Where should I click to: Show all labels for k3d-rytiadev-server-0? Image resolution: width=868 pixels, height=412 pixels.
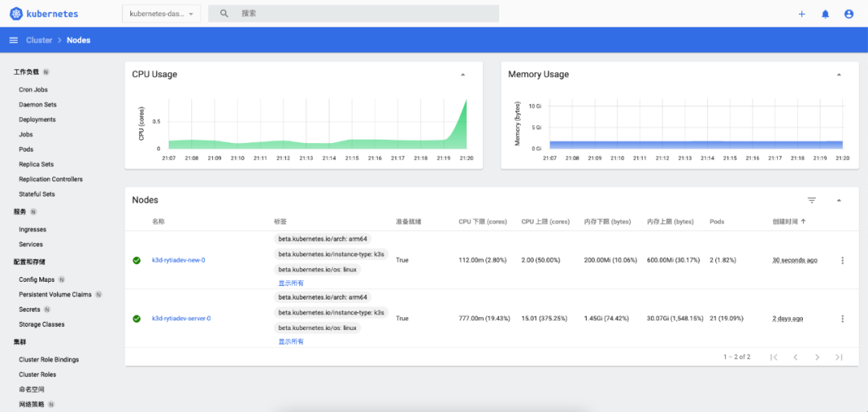[x=291, y=342]
